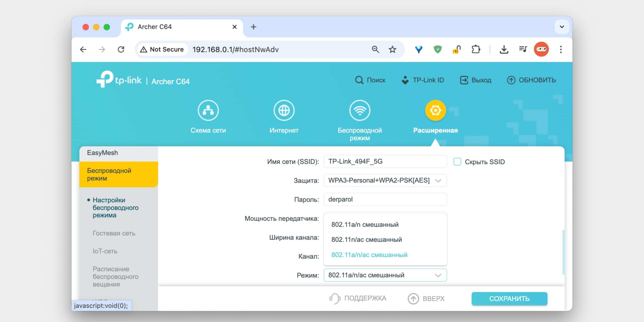
Task: Enable the Скрыть SSID checkbox
Action: (457, 162)
